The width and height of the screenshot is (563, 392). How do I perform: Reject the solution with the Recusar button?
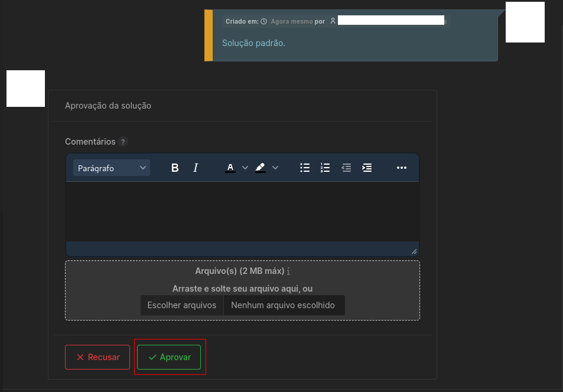click(97, 357)
